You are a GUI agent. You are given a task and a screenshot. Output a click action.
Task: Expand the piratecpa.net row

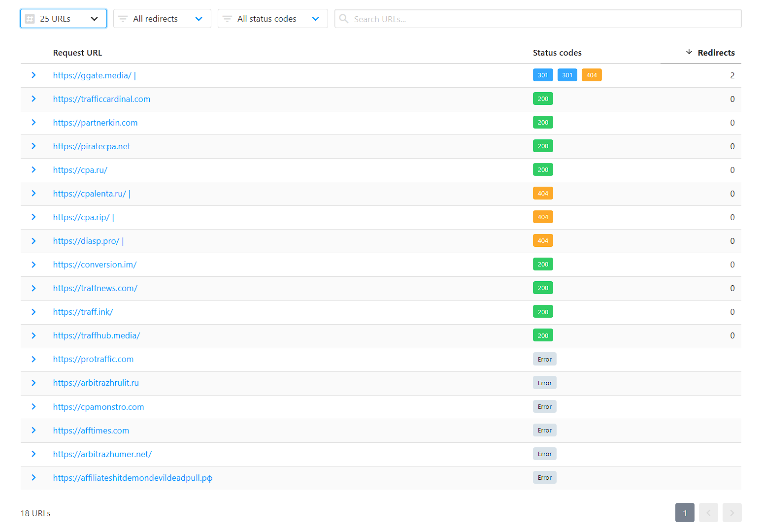tap(33, 146)
